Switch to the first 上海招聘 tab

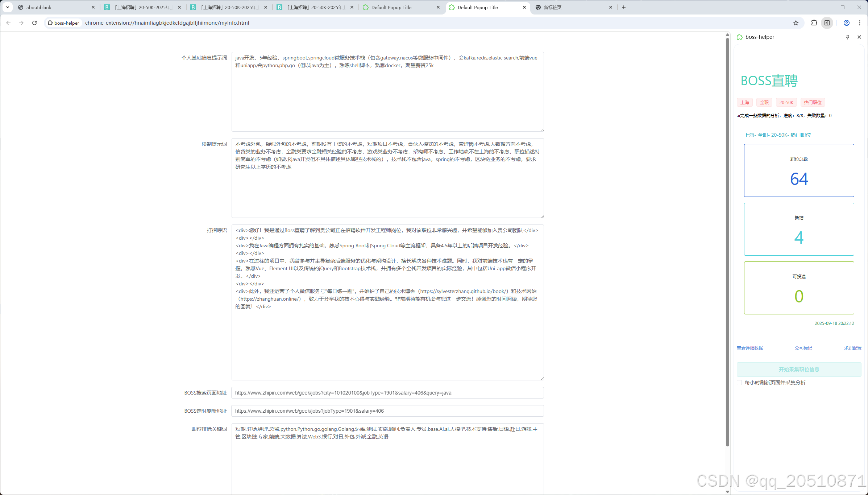coord(142,7)
